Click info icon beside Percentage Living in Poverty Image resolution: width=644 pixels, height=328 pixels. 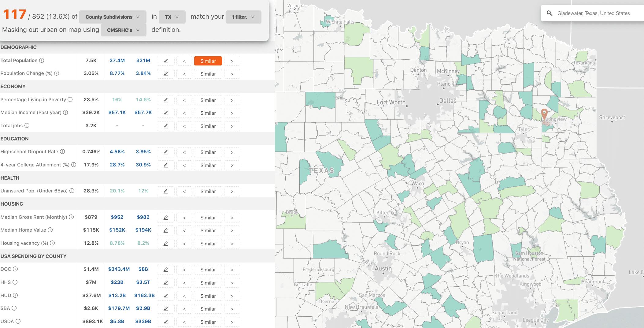[70, 99]
